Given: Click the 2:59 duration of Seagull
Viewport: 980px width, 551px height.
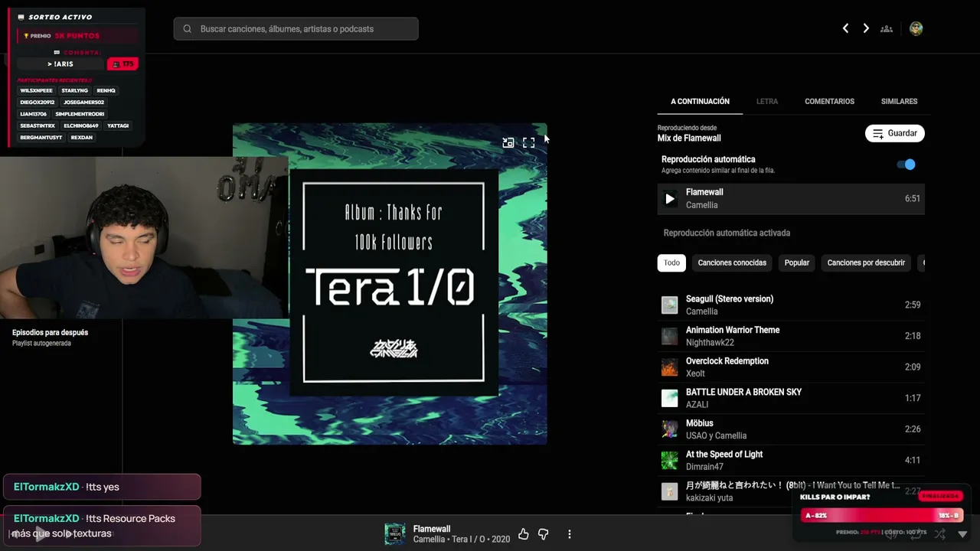Looking at the screenshot, I should (913, 305).
